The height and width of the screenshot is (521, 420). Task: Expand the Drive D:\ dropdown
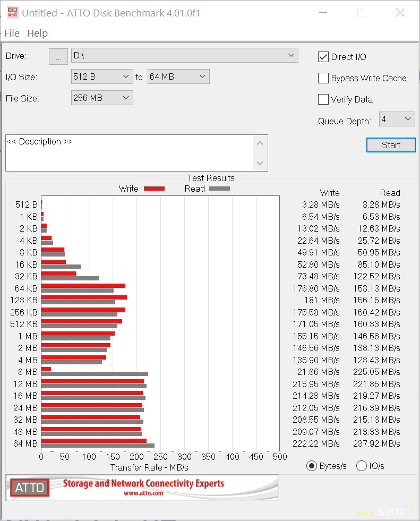[184, 55]
